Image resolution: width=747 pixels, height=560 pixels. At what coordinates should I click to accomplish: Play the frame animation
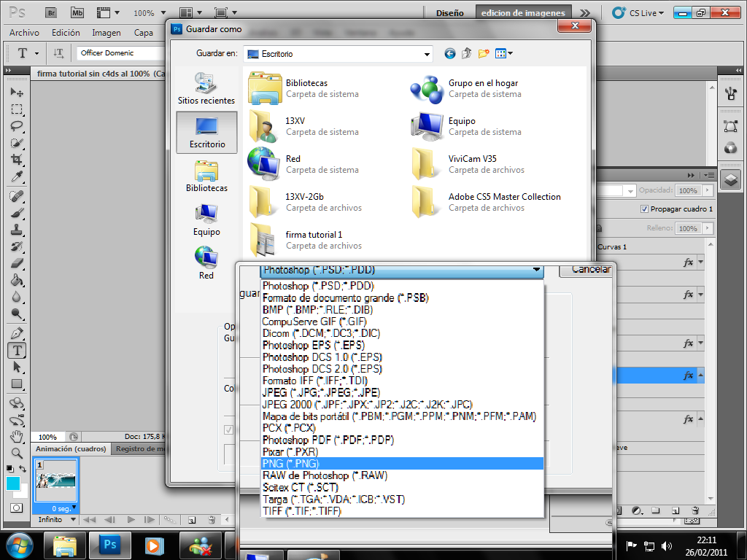point(131,519)
